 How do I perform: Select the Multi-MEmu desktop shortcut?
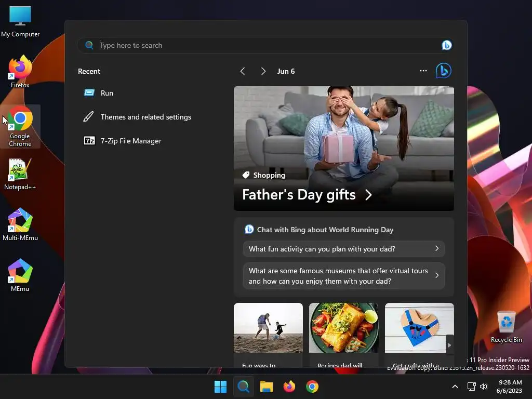point(20,224)
